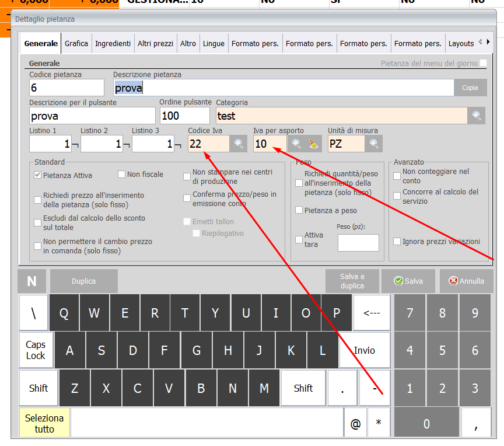Check Escludi dal calcolo dello sconto

(37, 222)
